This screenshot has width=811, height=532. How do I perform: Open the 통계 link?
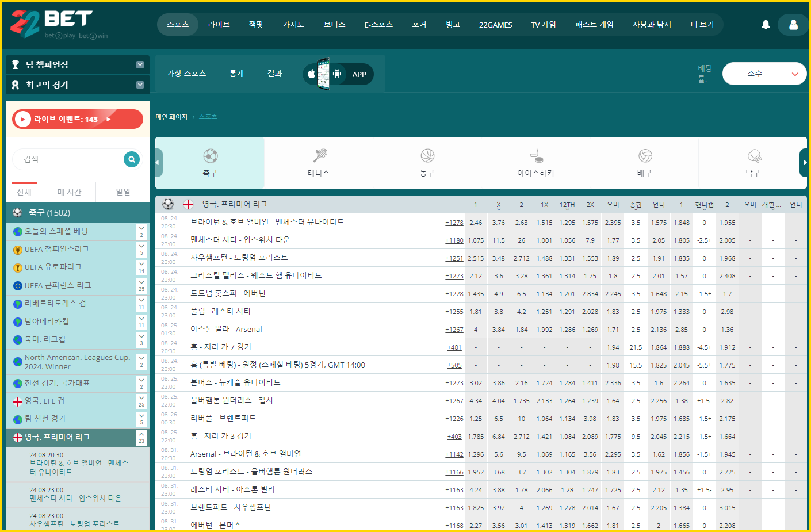pos(237,74)
